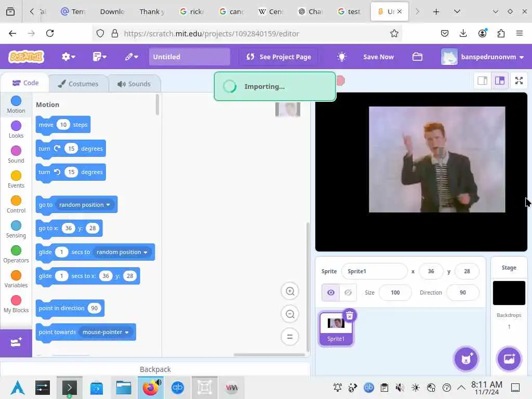
Task: Switch to the Code tab
Action: tap(25, 83)
